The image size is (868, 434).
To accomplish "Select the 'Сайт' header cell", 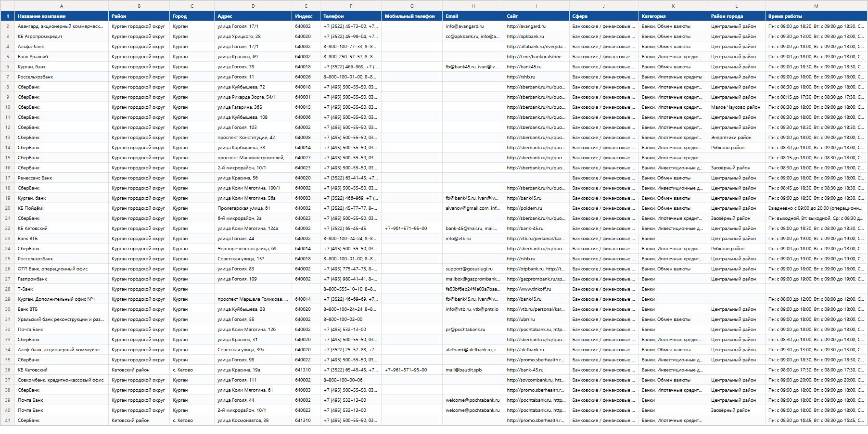I will point(536,16).
